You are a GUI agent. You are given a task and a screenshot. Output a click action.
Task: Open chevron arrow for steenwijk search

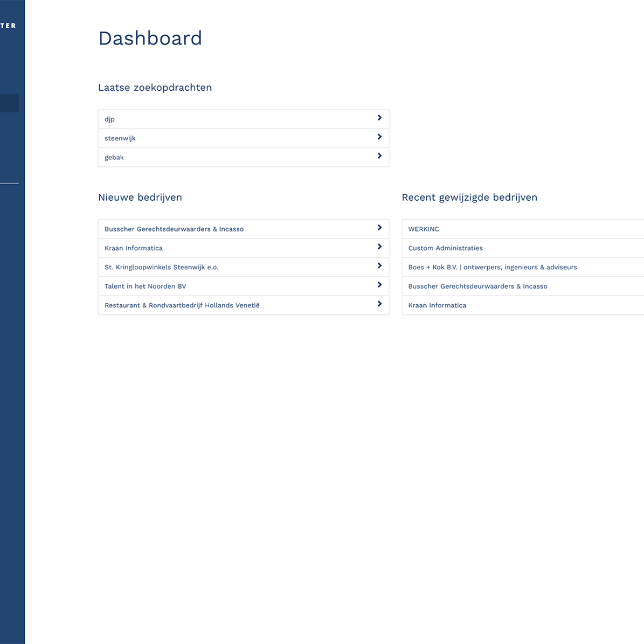pyautogui.click(x=379, y=137)
